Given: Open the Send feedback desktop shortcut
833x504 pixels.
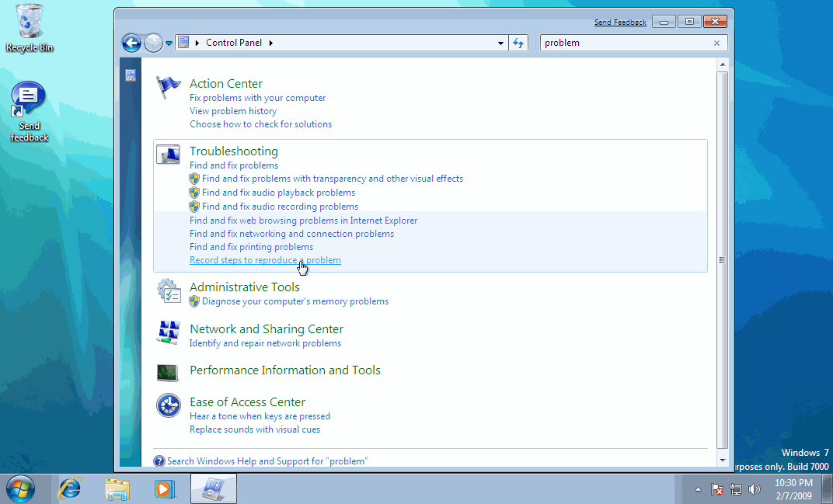Looking at the screenshot, I should [30, 112].
